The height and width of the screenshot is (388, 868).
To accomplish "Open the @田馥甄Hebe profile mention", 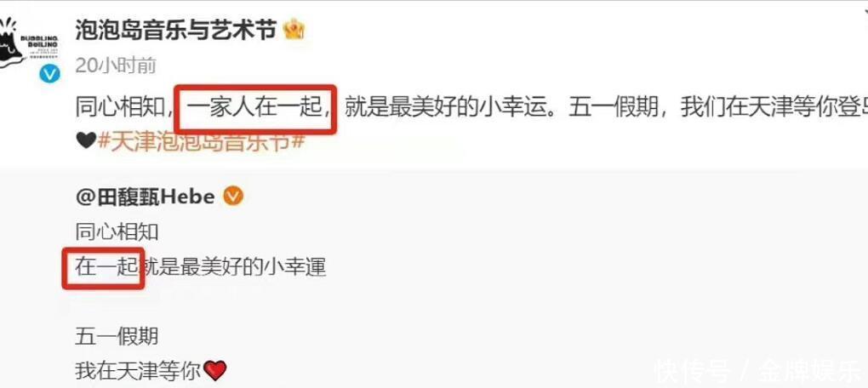I will (145, 196).
